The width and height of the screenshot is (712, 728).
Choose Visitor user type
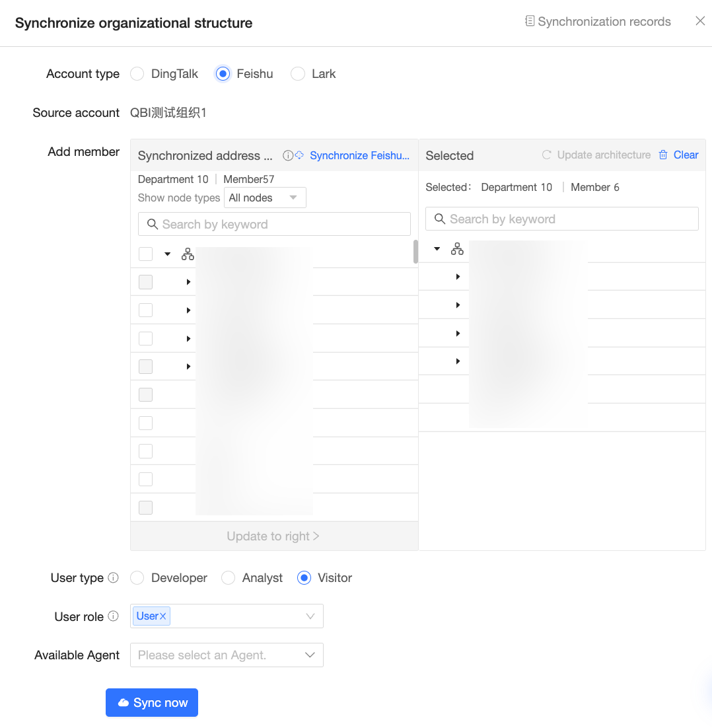click(x=304, y=577)
